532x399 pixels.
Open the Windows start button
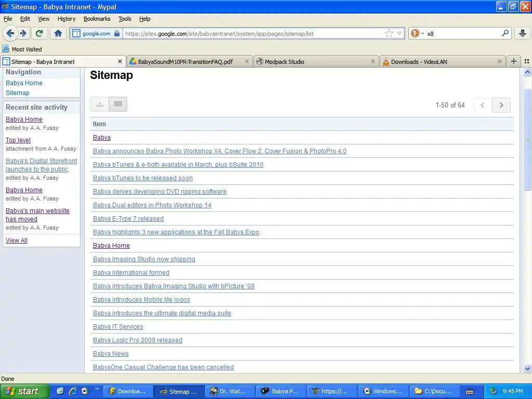point(24,391)
